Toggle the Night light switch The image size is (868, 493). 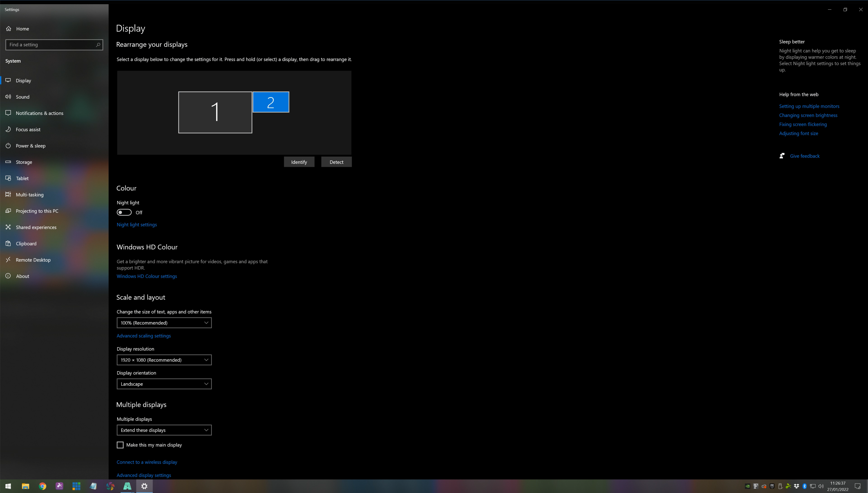pyautogui.click(x=124, y=212)
